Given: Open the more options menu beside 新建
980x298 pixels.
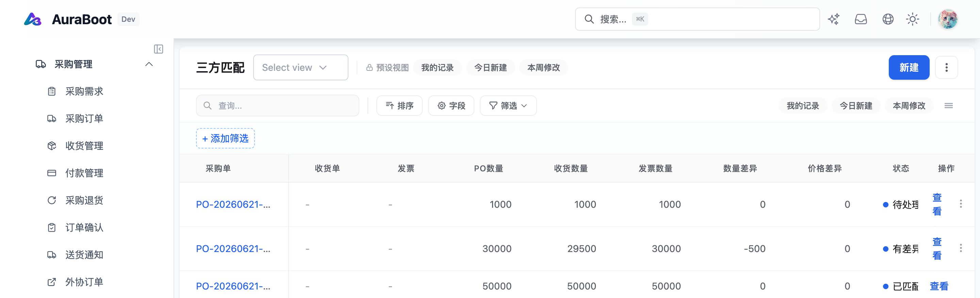Looking at the screenshot, I should [x=947, y=67].
